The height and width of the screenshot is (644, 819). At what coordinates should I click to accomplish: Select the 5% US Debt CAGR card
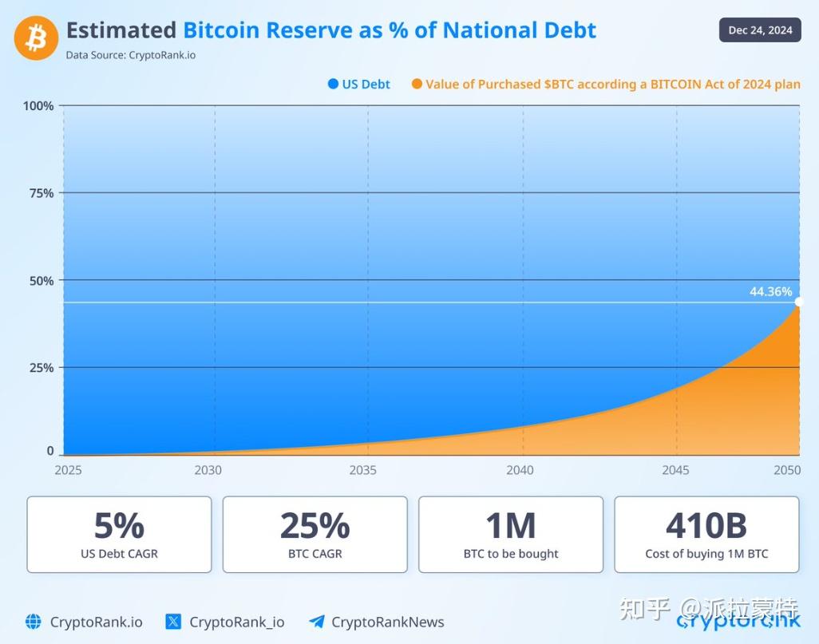pyautogui.click(x=119, y=534)
